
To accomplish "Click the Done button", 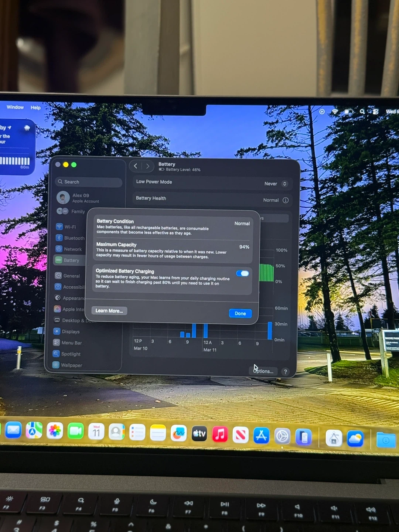I will pyautogui.click(x=240, y=313).
